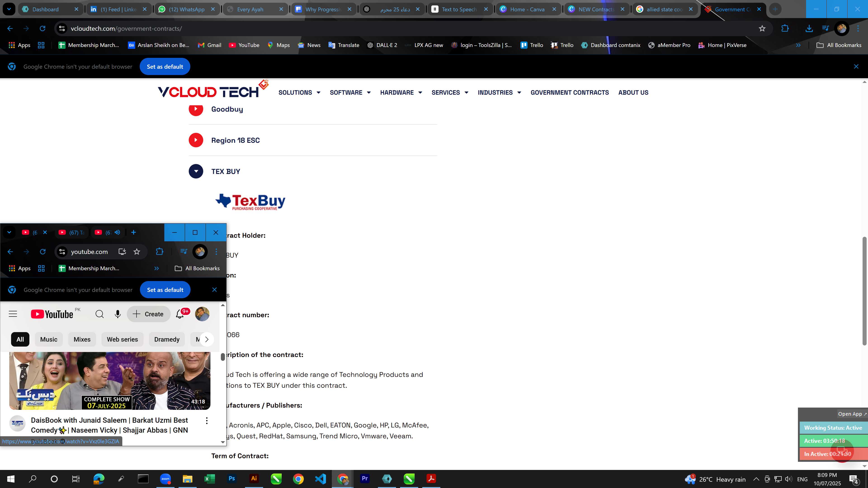This screenshot has width=868, height=488.
Task: Open YouTube hamburger guide menu
Action: point(13,314)
